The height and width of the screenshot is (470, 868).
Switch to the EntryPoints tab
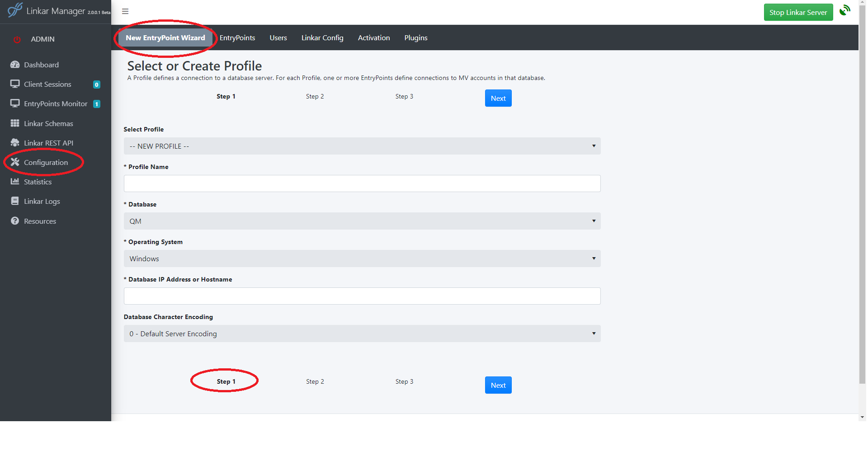(237, 38)
